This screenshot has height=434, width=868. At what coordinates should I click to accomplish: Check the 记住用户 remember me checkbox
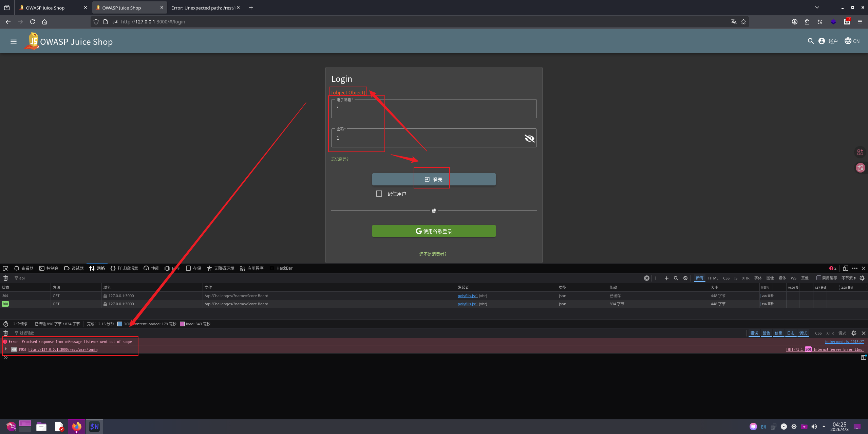click(379, 194)
